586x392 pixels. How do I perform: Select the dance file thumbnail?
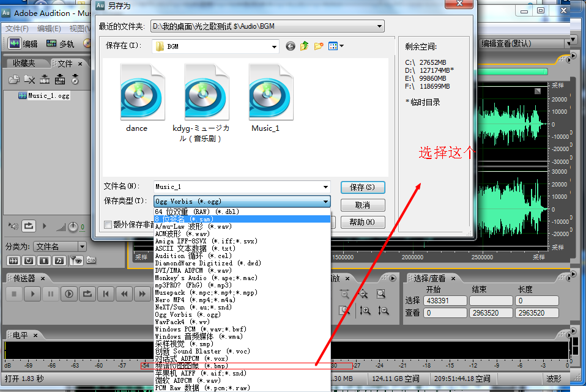click(x=142, y=92)
